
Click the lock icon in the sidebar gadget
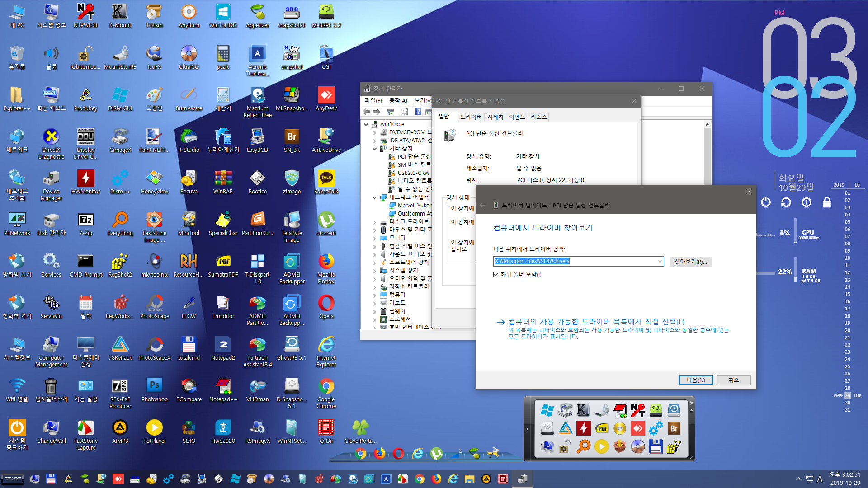(x=827, y=202)
